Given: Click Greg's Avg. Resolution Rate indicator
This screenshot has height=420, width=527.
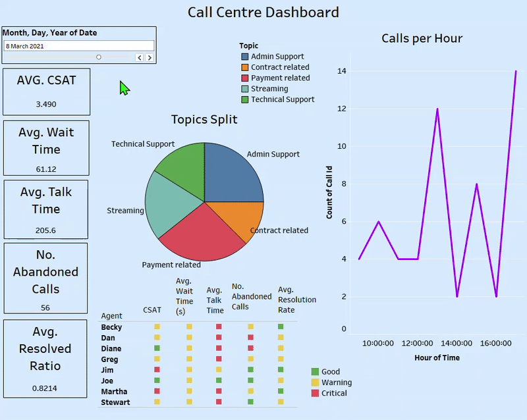Looking at the screenshot, I should click(281, 359).
